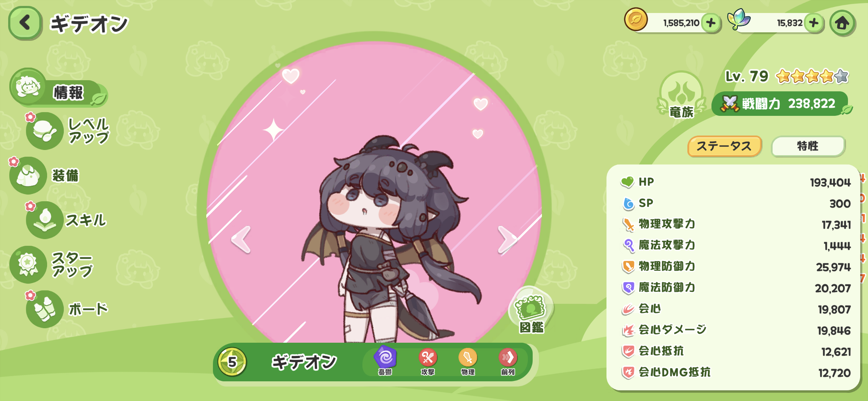Open the スキル menu

66,220
